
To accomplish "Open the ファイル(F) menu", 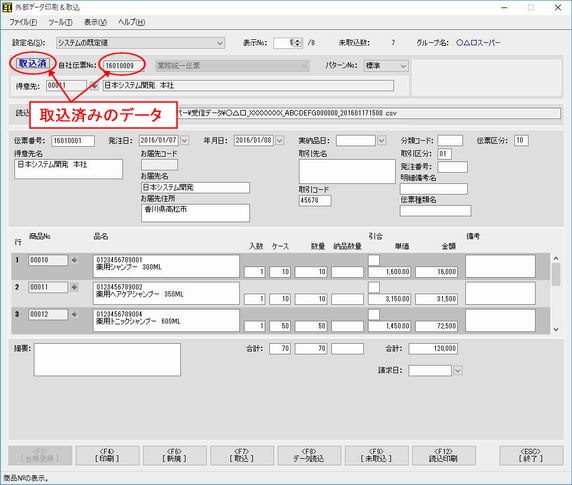I will point(23,22).
